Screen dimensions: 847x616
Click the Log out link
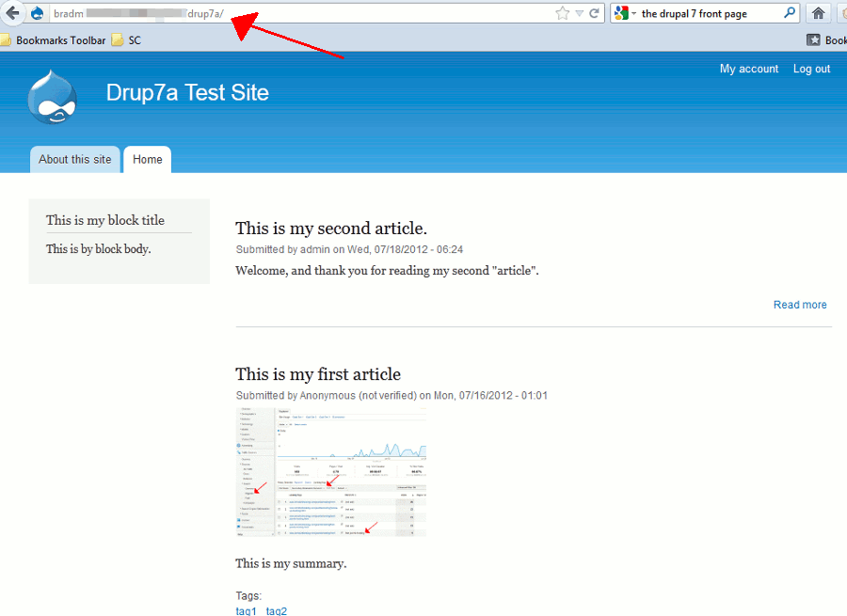[811, 69]
